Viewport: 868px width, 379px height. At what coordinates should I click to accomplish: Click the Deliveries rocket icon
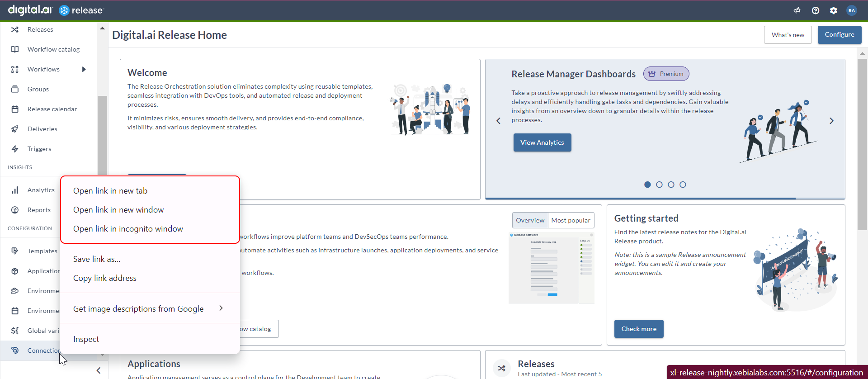[15, 129]
